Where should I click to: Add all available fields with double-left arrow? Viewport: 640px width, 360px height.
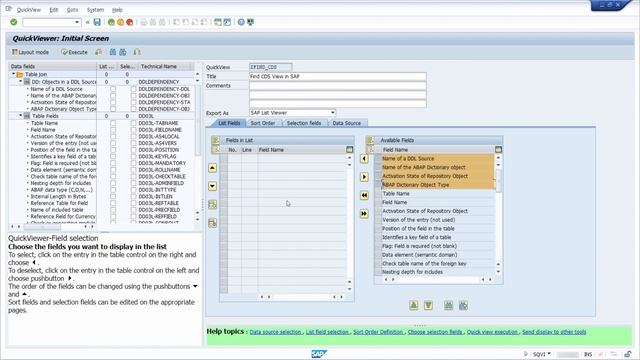pyautogui.click(x=364, y=195)
